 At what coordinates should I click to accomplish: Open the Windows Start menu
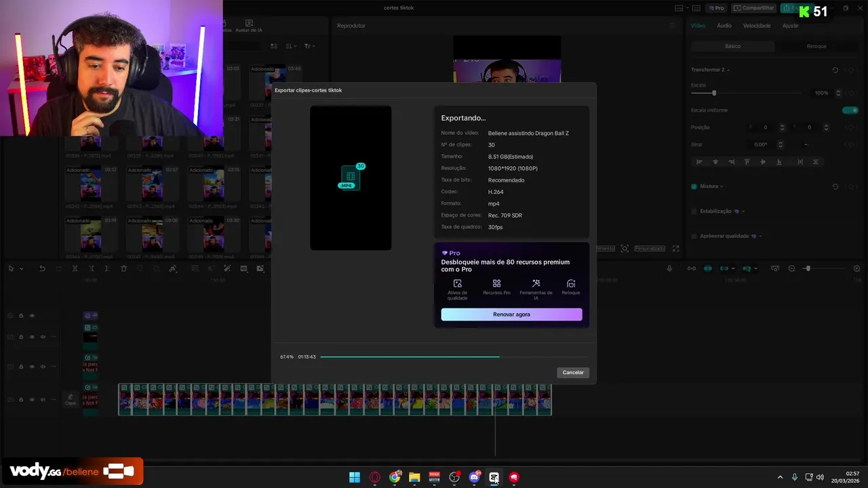(x=355, y=477)
